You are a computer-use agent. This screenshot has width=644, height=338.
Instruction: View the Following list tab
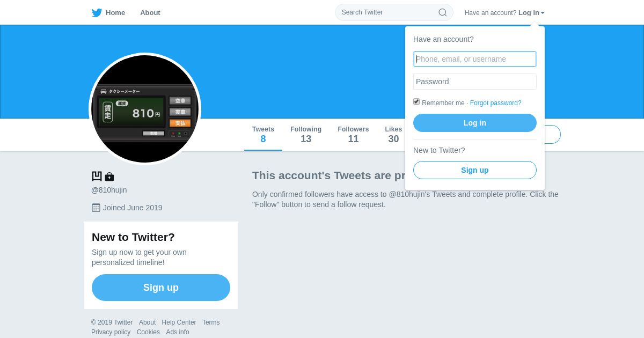pos(306,135)
